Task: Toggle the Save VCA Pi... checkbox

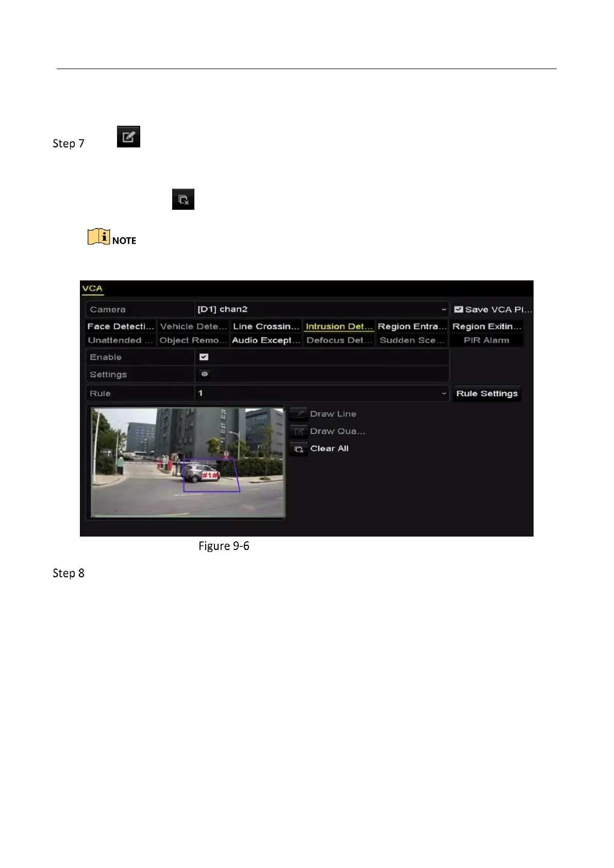Action: point(458,309)
